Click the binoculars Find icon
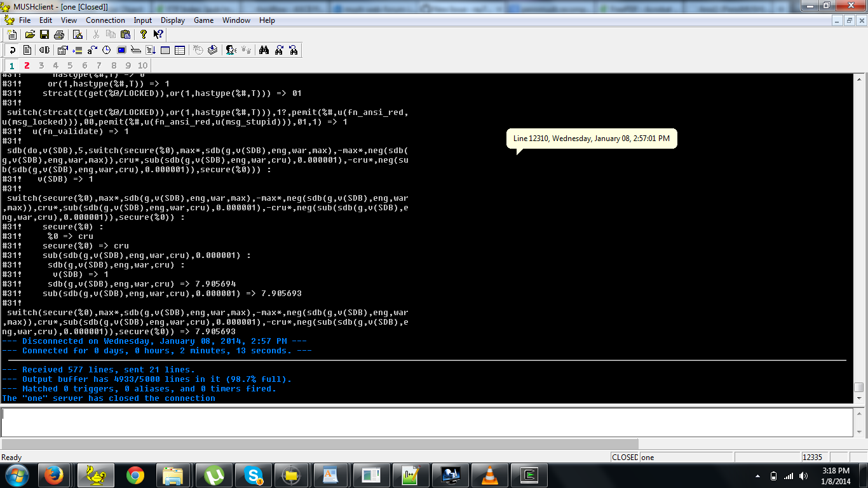Screen dimensions: 868x488 [264, 50]
